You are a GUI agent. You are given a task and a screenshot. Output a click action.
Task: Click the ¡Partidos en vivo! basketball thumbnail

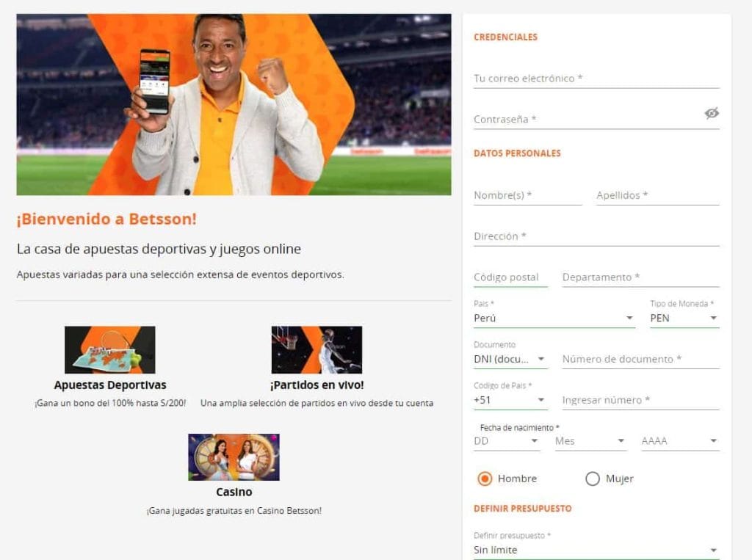point(317,350)
